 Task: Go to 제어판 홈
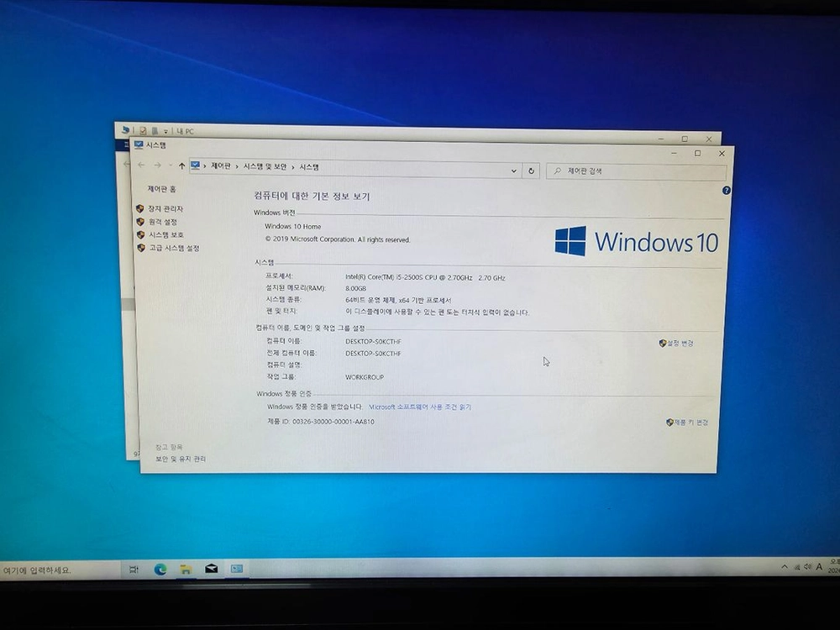pos(162,188)
